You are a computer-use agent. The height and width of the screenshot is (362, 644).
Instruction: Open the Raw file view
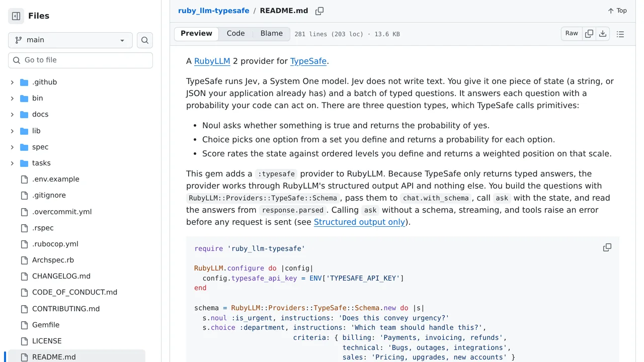(x=572, y=34)
